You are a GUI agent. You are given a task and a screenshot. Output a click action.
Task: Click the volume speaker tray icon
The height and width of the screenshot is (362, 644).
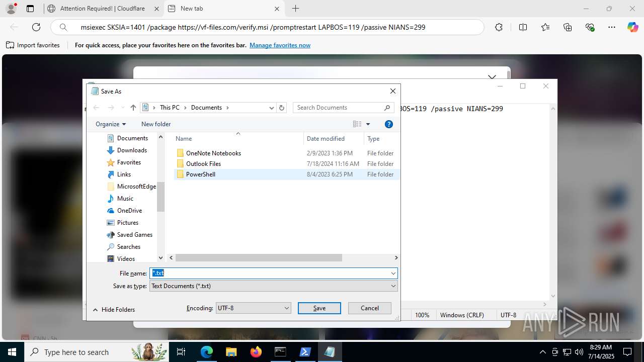coord(579,352)
